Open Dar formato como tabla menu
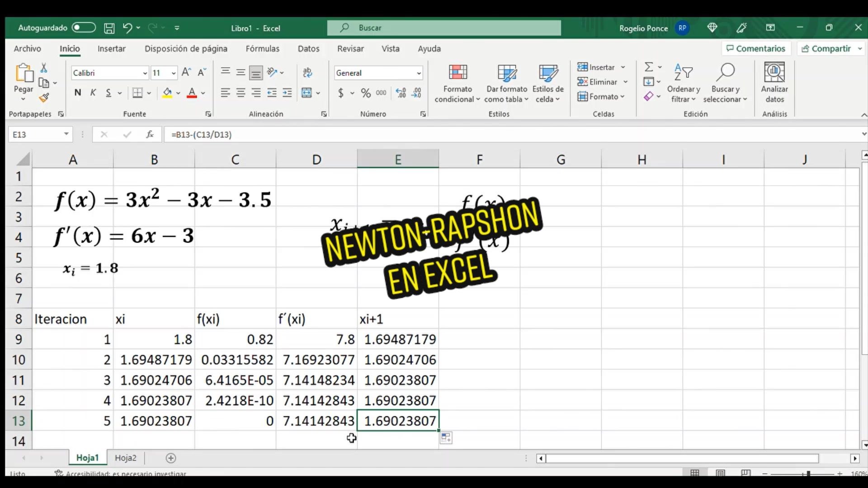The height and width of the screenshot is (488, 868). 507,84
